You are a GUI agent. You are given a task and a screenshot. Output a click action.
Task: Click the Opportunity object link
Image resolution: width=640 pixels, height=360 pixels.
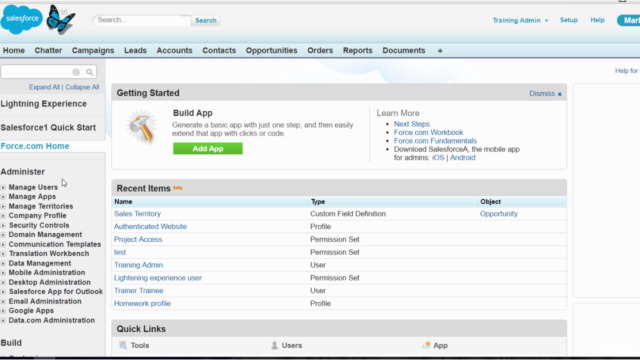click(x=498, y=214)
